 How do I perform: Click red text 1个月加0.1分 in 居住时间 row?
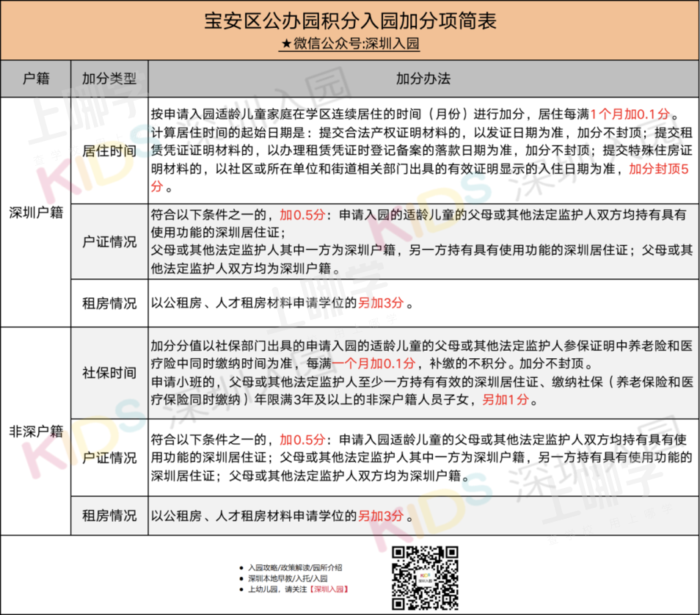(x=630, y=114)
